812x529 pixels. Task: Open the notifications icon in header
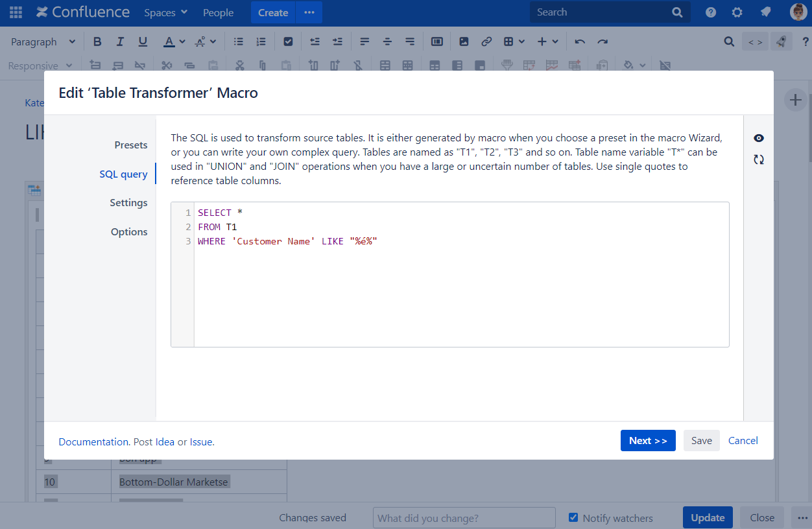pyautogui.click(x=765, y=12)
